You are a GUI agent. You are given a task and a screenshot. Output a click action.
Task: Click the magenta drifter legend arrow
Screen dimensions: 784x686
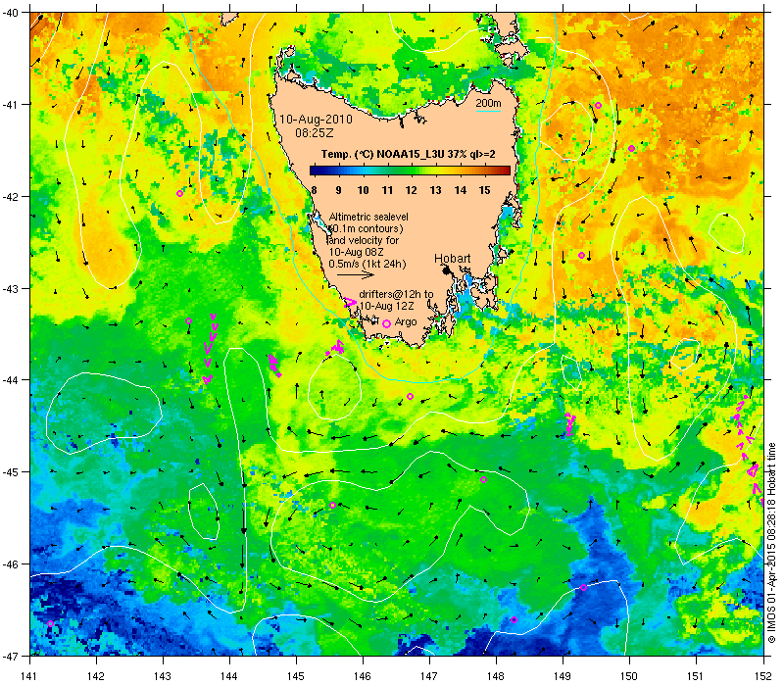[x=350, y=302]
